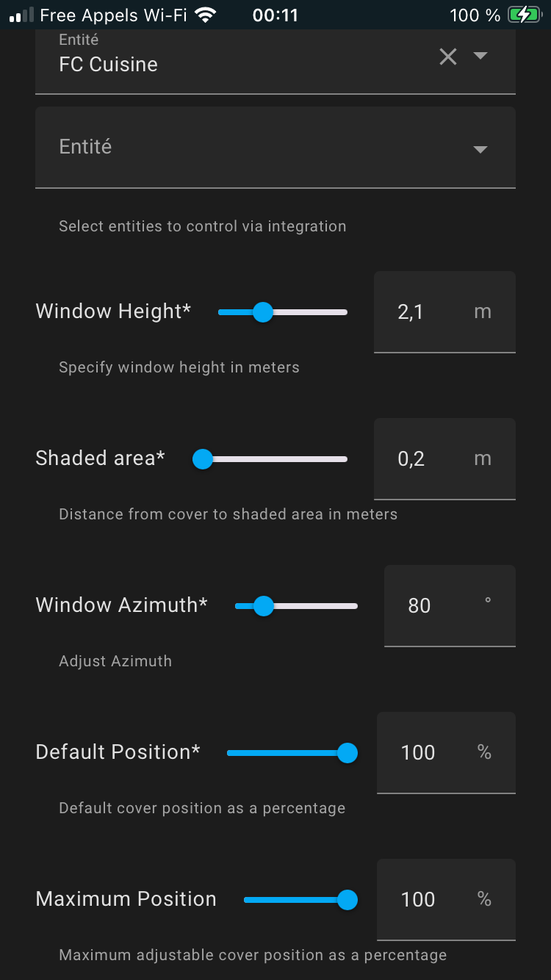Screen dimensions: 551x980
Task: Click the Maximum Position slider handle
Action: (x=347, y=900)
